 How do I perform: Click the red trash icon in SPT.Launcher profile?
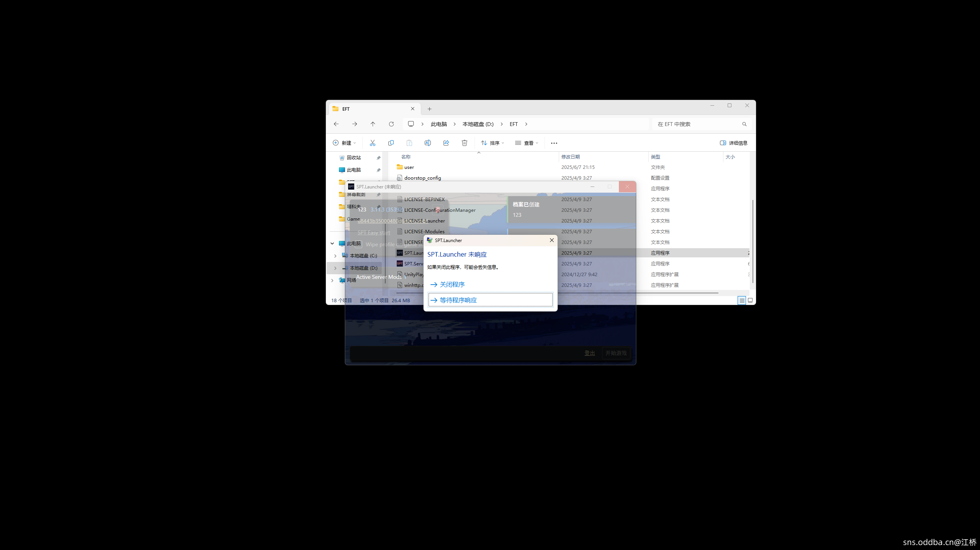(x=437, y=210)
